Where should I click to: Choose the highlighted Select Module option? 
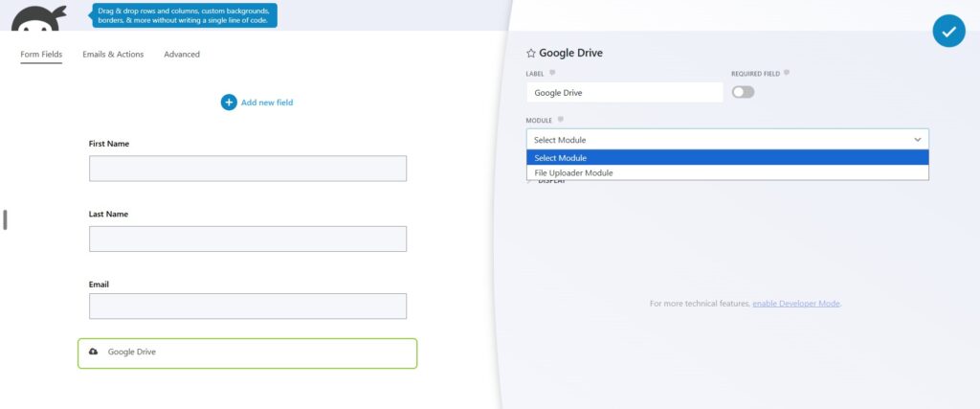pyautogui.click(x=727, y=158)
